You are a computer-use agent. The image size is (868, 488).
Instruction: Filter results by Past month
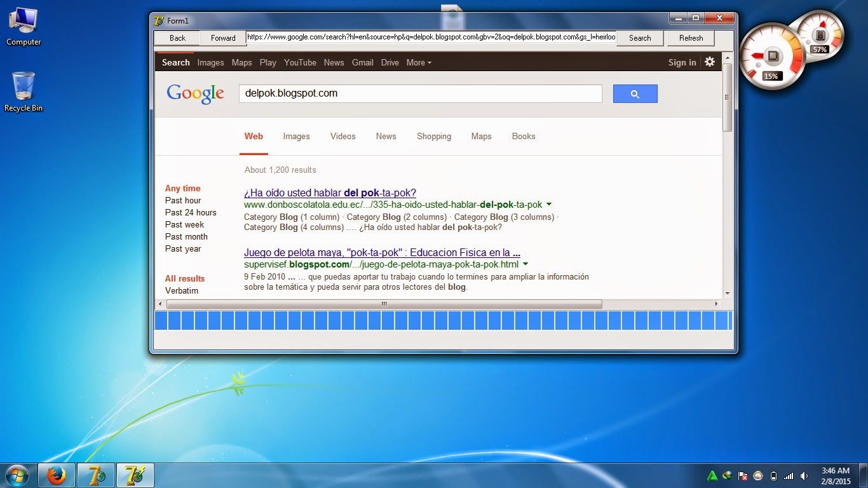click(x=186, y=237)
